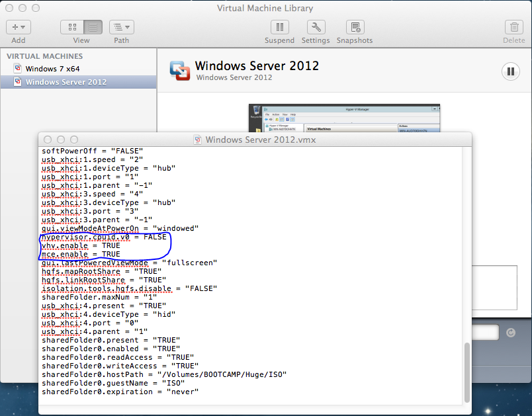Image resolution: width=532 pixels, height=416 pixels.
Task: Switch to list view
Action: (93, 27)
